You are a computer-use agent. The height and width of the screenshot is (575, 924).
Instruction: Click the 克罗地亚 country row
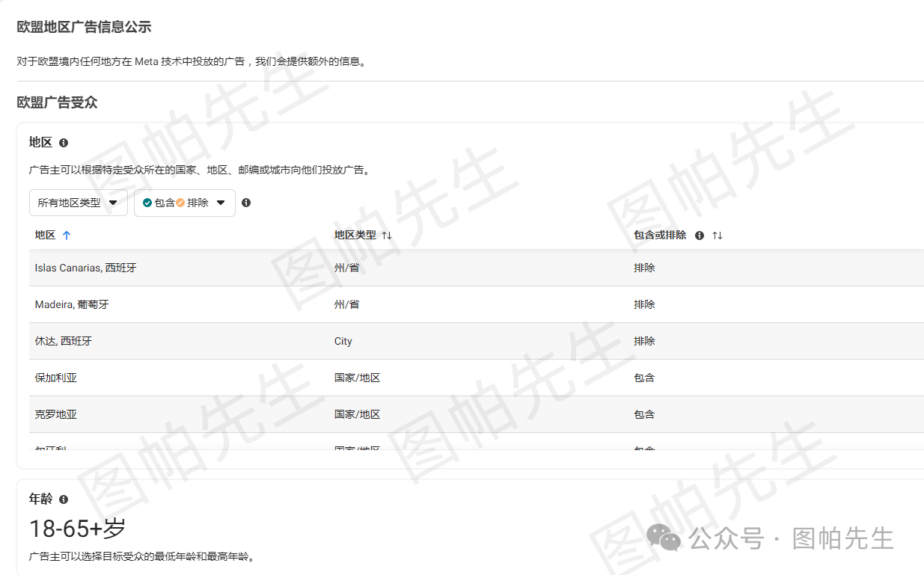click(56, 414)
